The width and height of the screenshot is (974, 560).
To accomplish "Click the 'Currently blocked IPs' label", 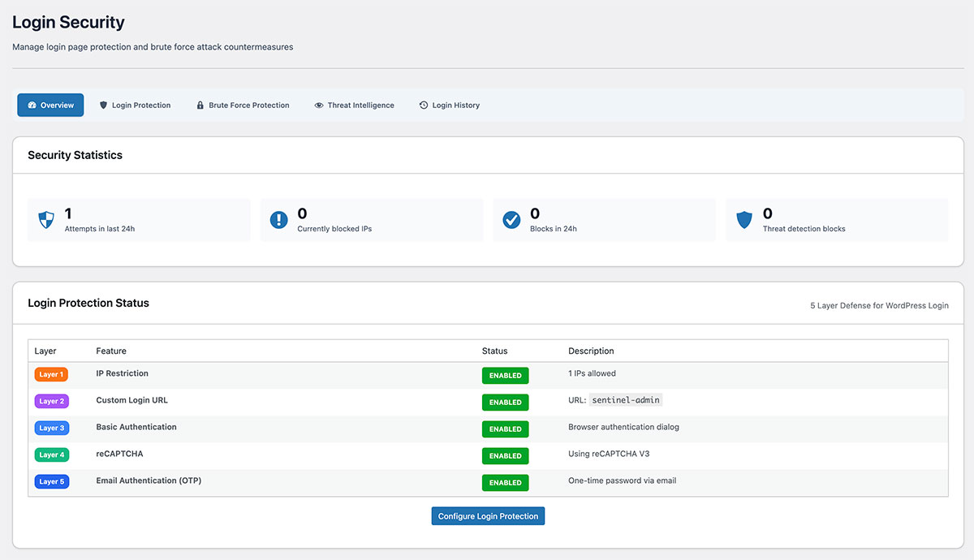I will 334,229.
